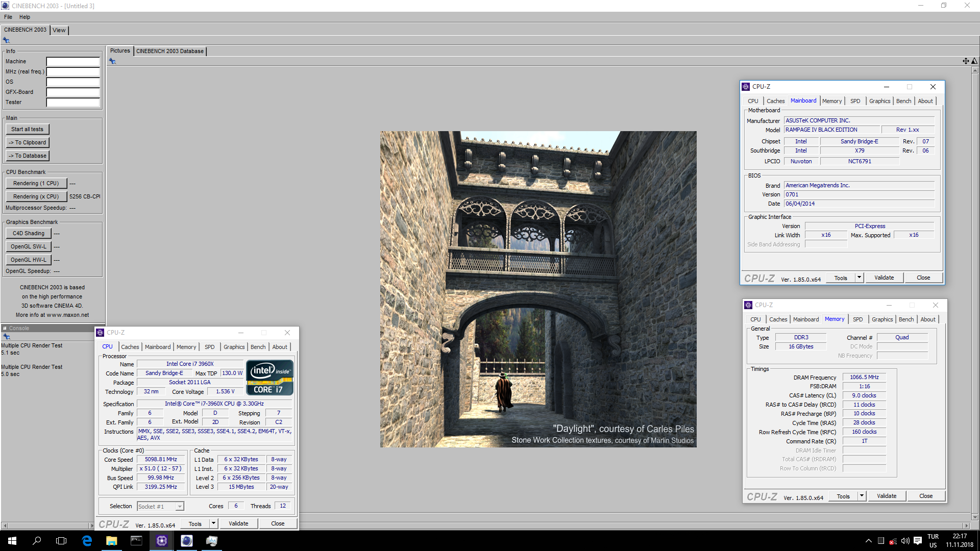Viewport: 980px width, 551px height.
Task: Click move-view cross icon in Pictures panel
Action: [966, 61]
